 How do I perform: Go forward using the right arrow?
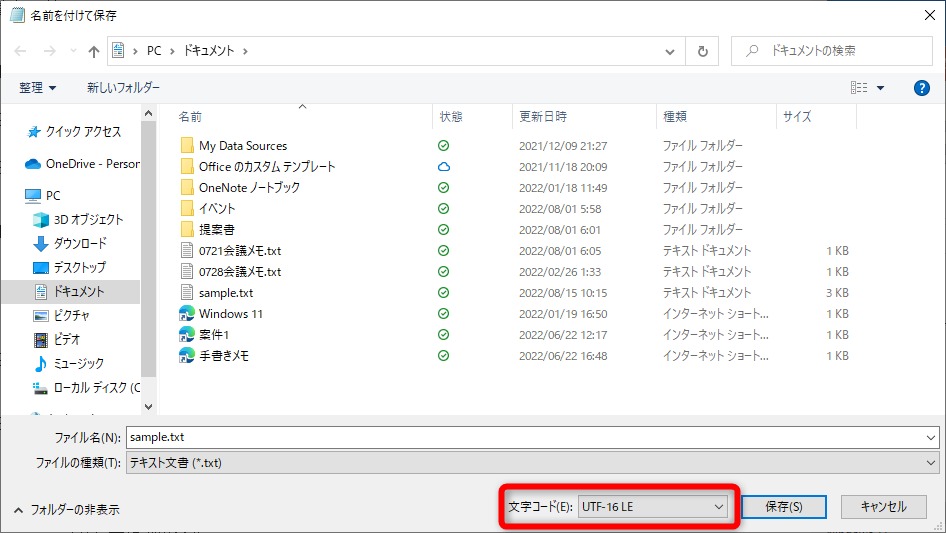point(49,51)
